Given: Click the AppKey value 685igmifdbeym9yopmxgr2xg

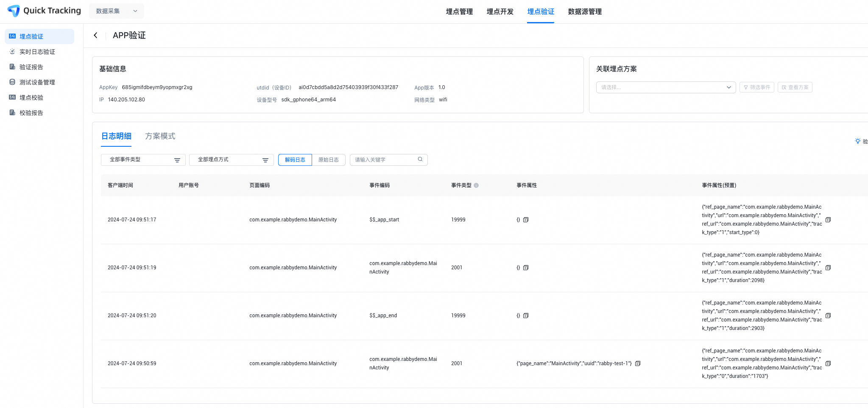Looking at the screenshot, I should [157, 87].
